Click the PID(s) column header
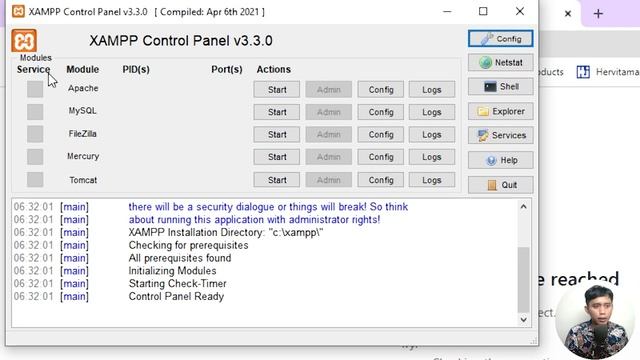The image size is (640, 360). point(136,69)
